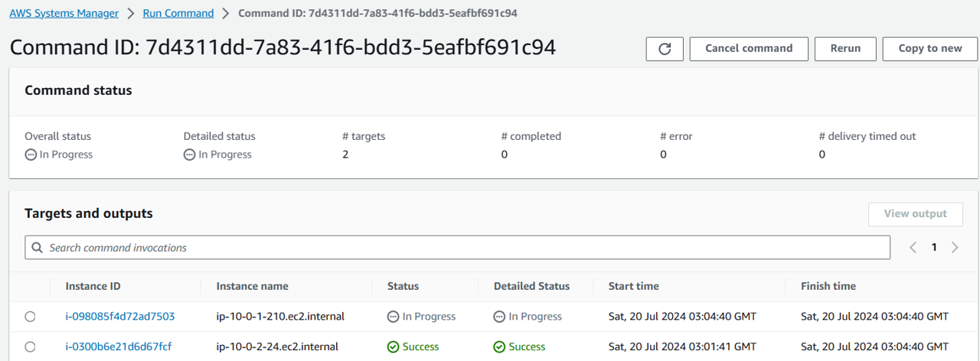The height and width of the screenshot is (361, 980).
Task: Click the Success check icon in Detailed Status column
Action: tap(499, 347)
